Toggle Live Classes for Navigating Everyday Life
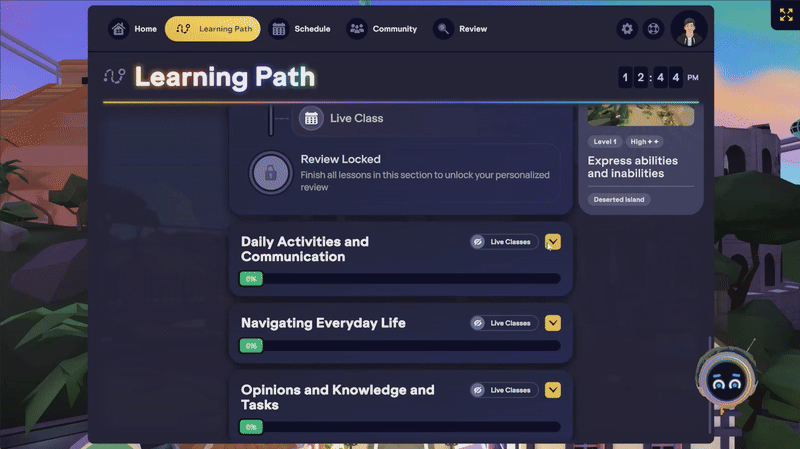800x449 pixels. point(504,323)
